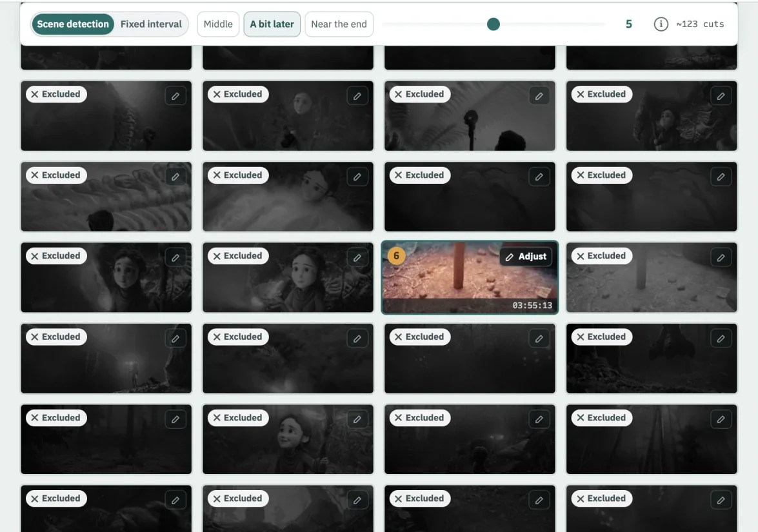Edit the glowing figure on forest path frame
Viewport: 758px width, 532px height.
point(175,339)
